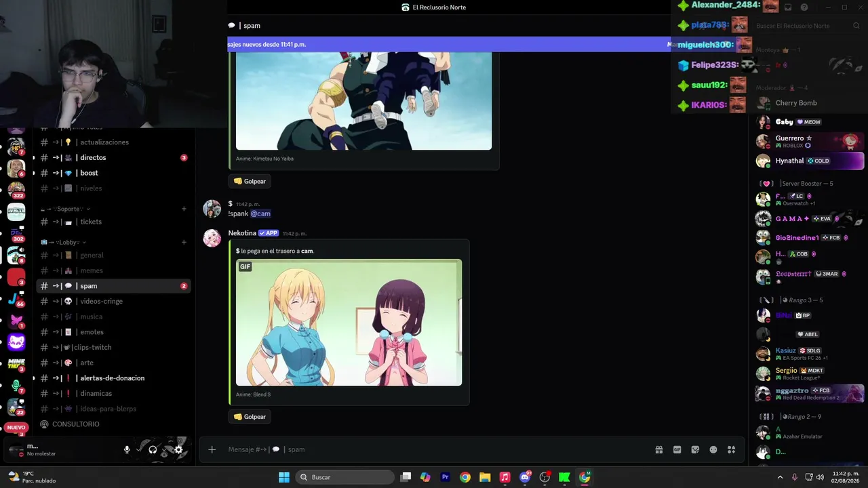
Task: Open the server icon with 302 badge
Action: click(16, 233)
